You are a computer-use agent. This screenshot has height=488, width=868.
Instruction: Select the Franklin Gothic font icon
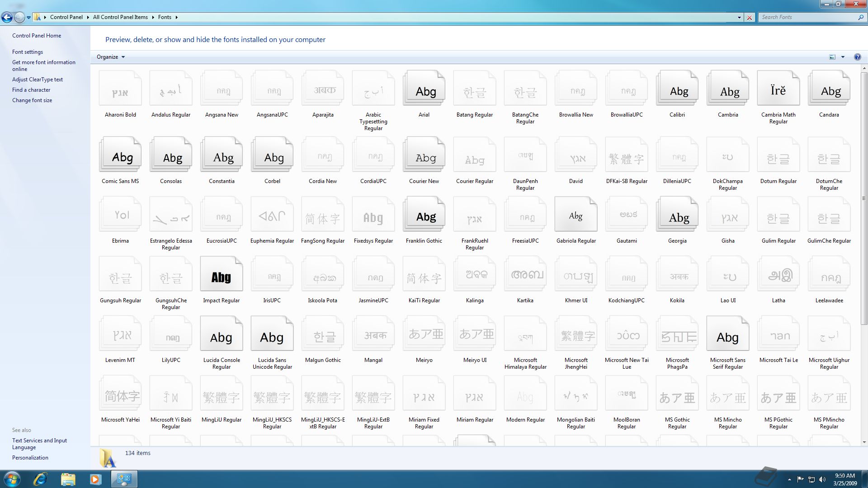(x=424, y=214)
